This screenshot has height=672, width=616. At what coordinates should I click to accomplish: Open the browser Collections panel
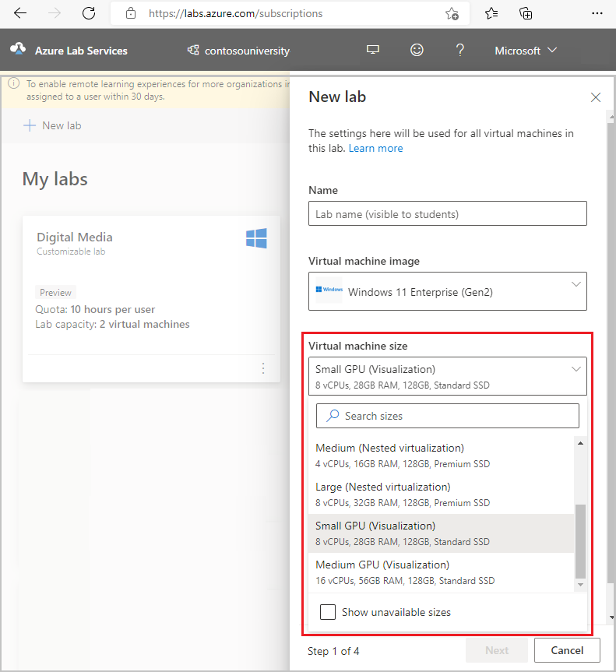(526, 14)
